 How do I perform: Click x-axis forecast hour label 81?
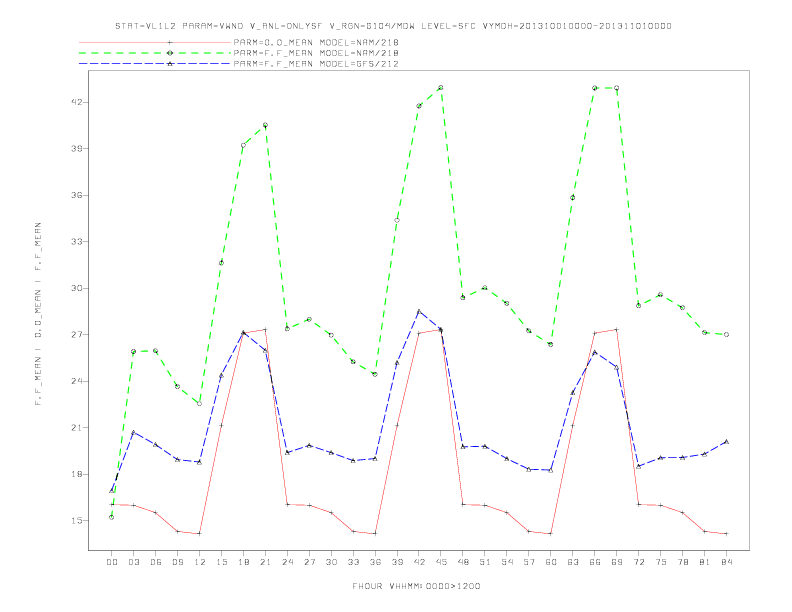pyautogui.click(x=705, y=562)
